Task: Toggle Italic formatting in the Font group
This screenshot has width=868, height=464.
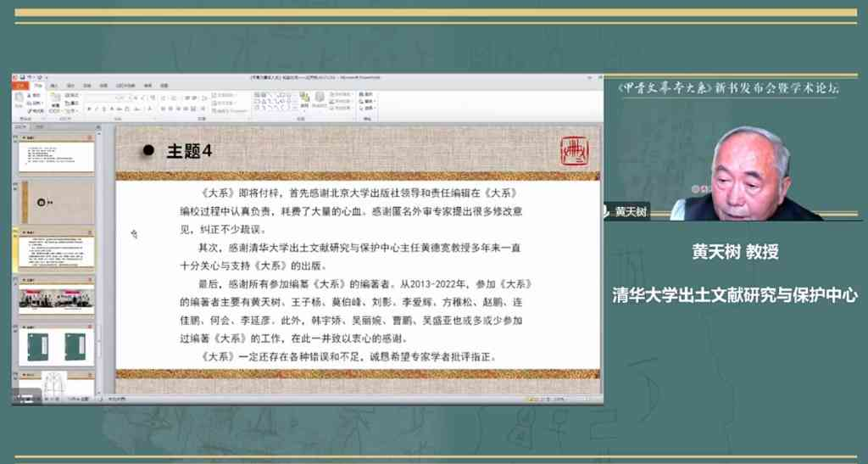Action: coord(93,109)
